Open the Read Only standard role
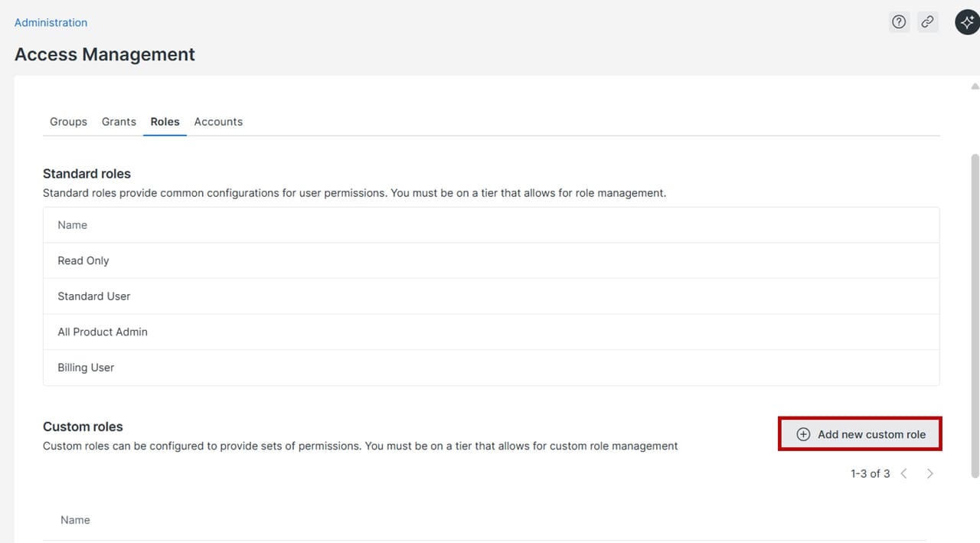The image size is (980, 543). point(83,261)
